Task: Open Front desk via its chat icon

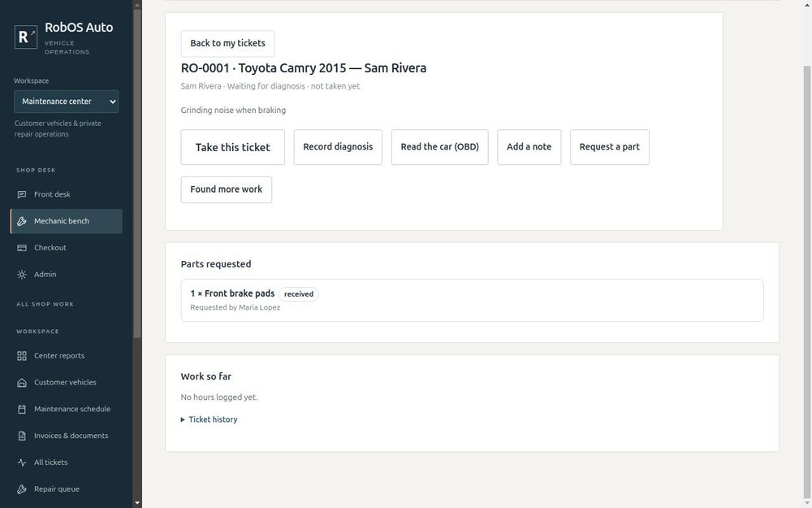Action: [22, 194]
